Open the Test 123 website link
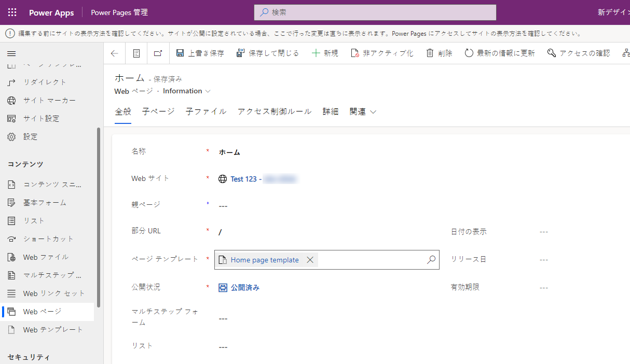Viewport: 630px width, 364px height. (x=242, y=179)
